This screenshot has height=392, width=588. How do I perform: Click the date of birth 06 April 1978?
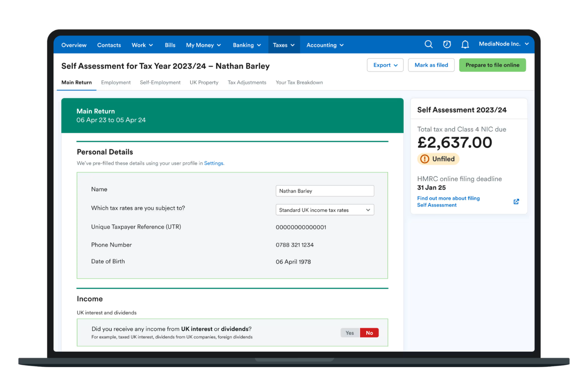coord(293,262)
